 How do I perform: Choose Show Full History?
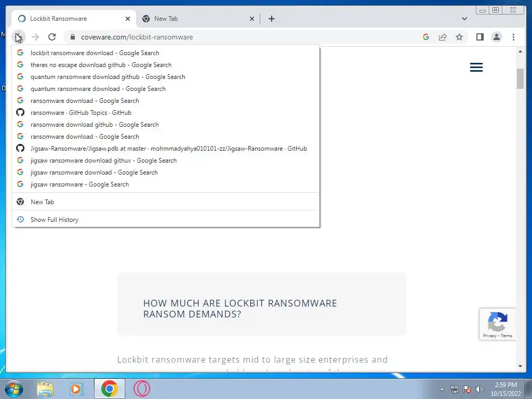[x=166, y=220]
